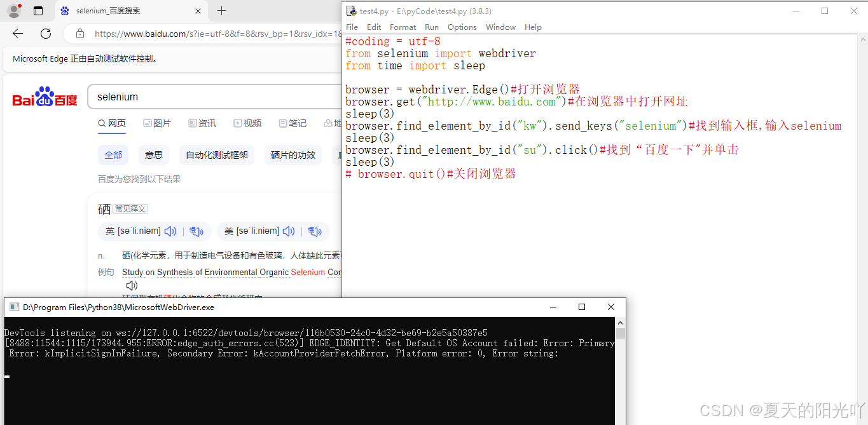Image resolution: width=868 pixels, height=425 pixels.
Task: Open American pronunciation follow-read icon
Action: (315, 231)
